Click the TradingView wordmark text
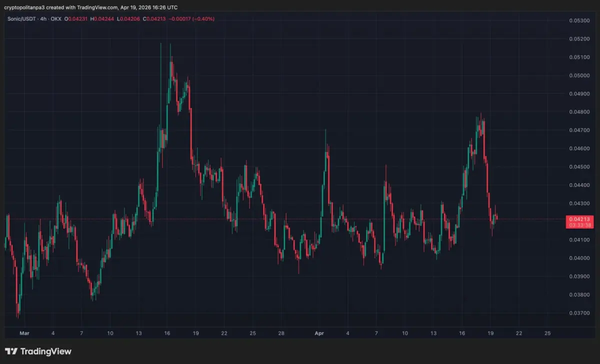The image size is (600, 364). 45,351
